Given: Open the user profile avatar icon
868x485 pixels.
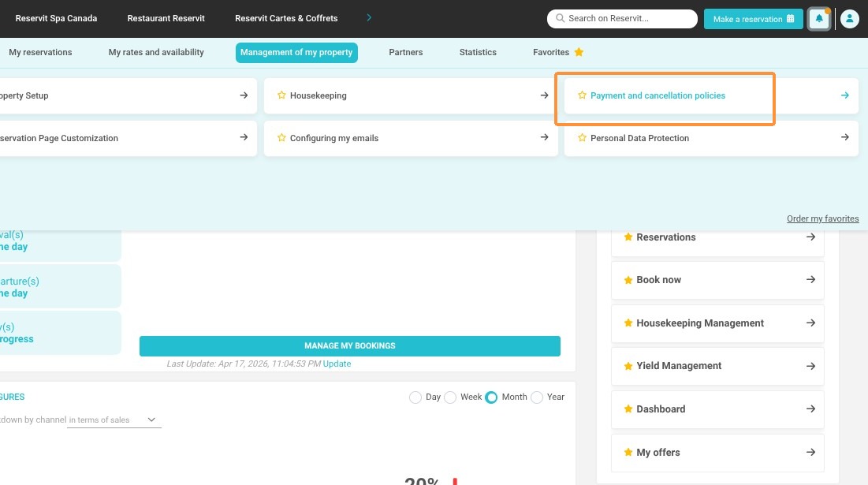Looking at the screenshot, I should tap(849, 19).
